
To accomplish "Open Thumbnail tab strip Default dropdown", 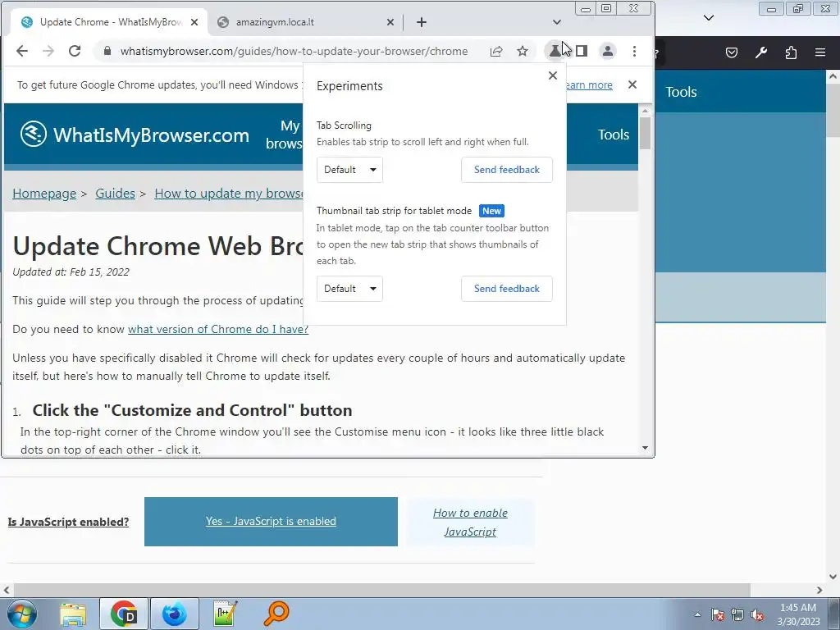I will click(349, 289).
